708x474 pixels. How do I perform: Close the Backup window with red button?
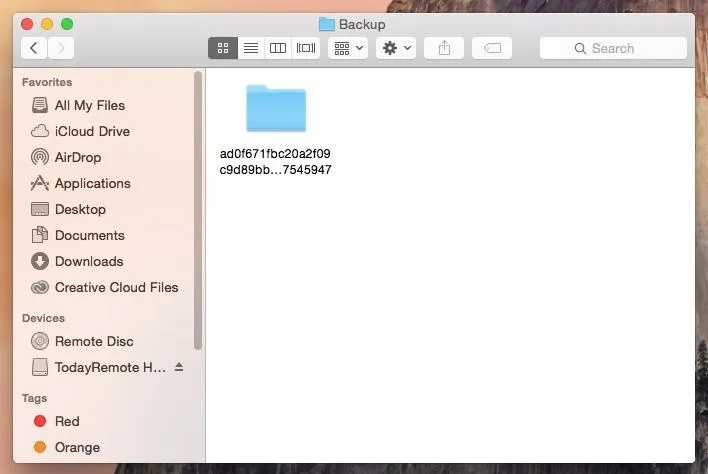click(27, 24)
